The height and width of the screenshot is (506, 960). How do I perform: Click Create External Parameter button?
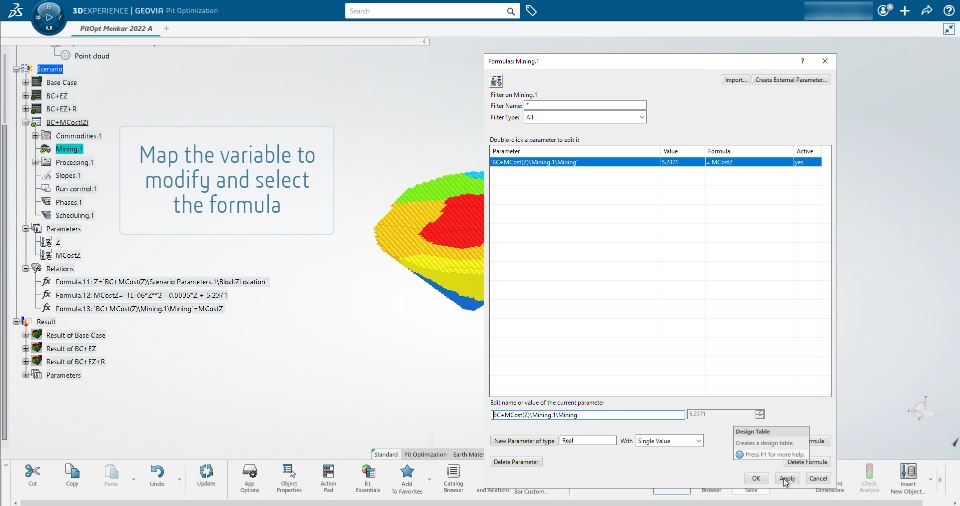(x=791, y=80)
